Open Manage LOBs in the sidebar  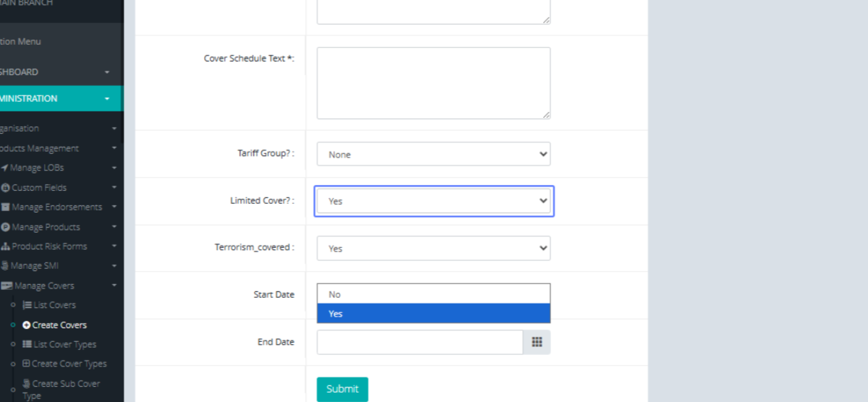point(37,168)
